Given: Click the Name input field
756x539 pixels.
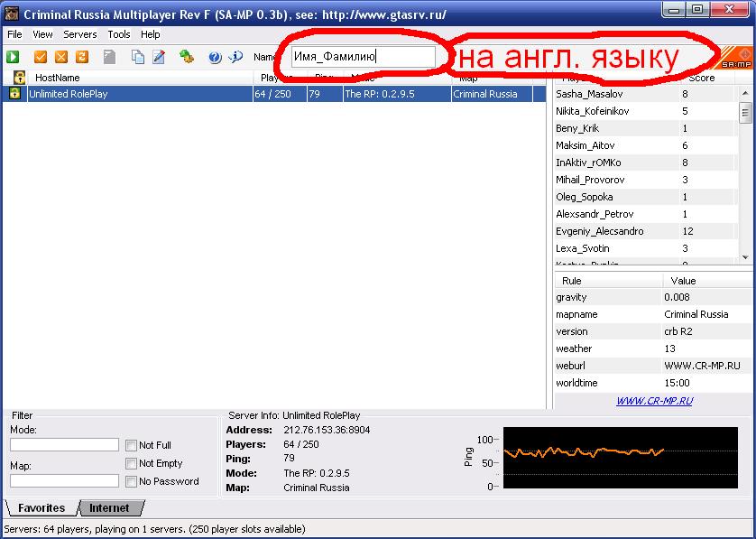Looking at the screenshot, I should click(x=363, y=57).
